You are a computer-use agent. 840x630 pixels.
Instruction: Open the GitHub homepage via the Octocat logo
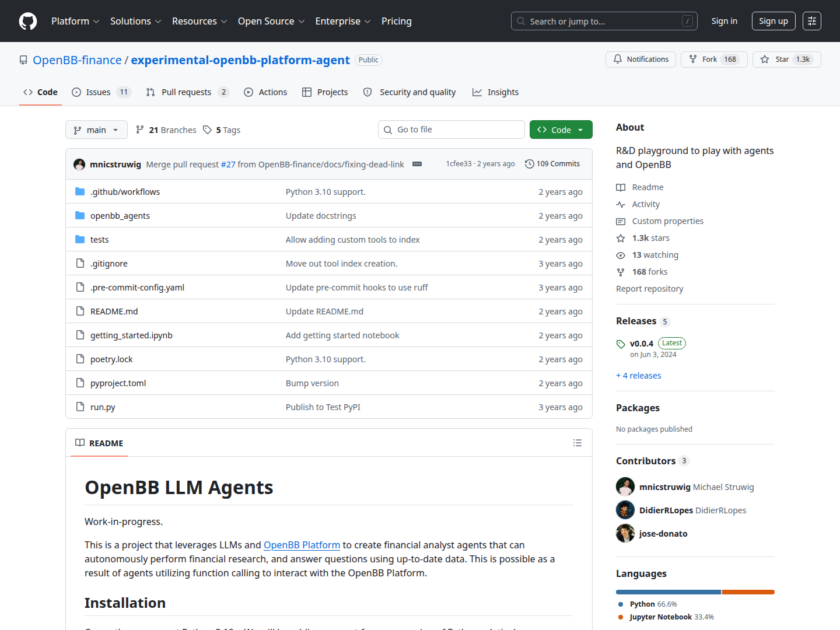tap(28, 21)
